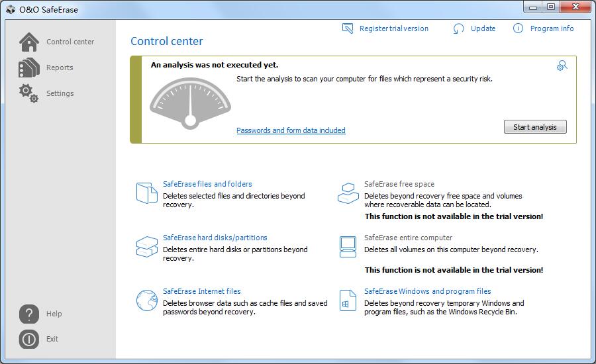This screenshot has height=364, width=596.
Task: Click the Register trial version icon
Action: [x=348, y=28]
